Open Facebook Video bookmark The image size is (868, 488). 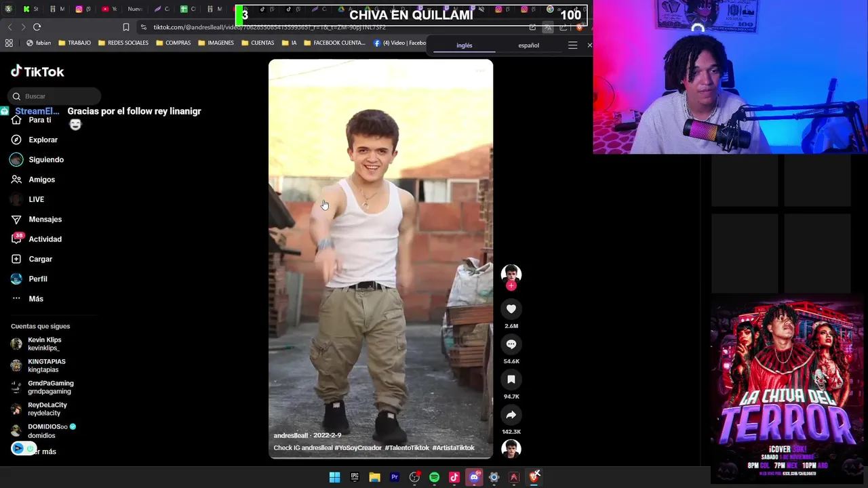tap(399, 43)
